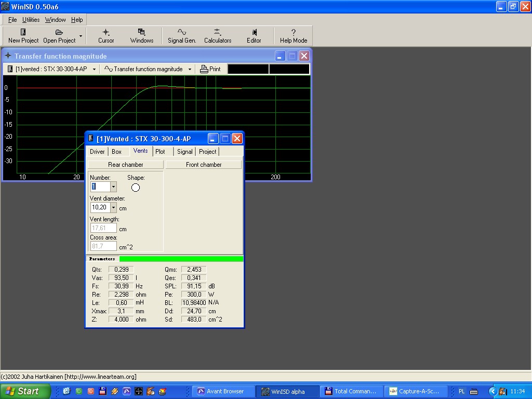Switch to the Box tab
The height and width of the screenshot is (399, 532).
point(117,152)
